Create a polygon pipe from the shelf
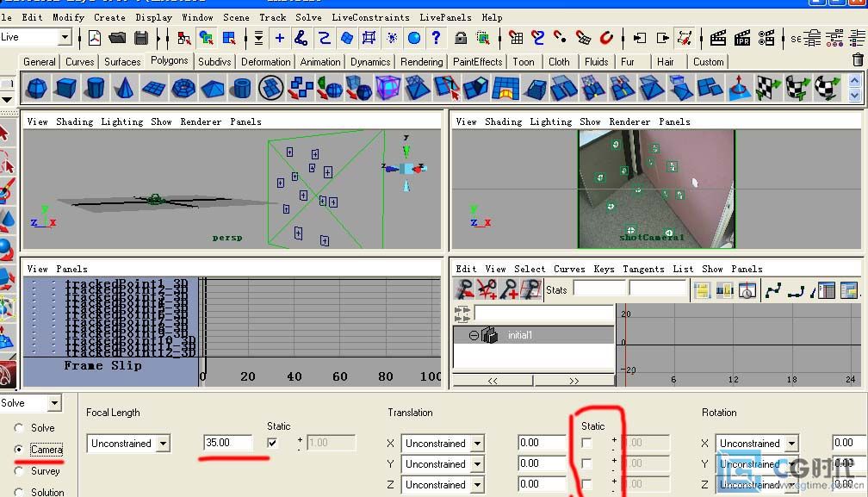Viewport: 868px width, 497px height. 242,88
